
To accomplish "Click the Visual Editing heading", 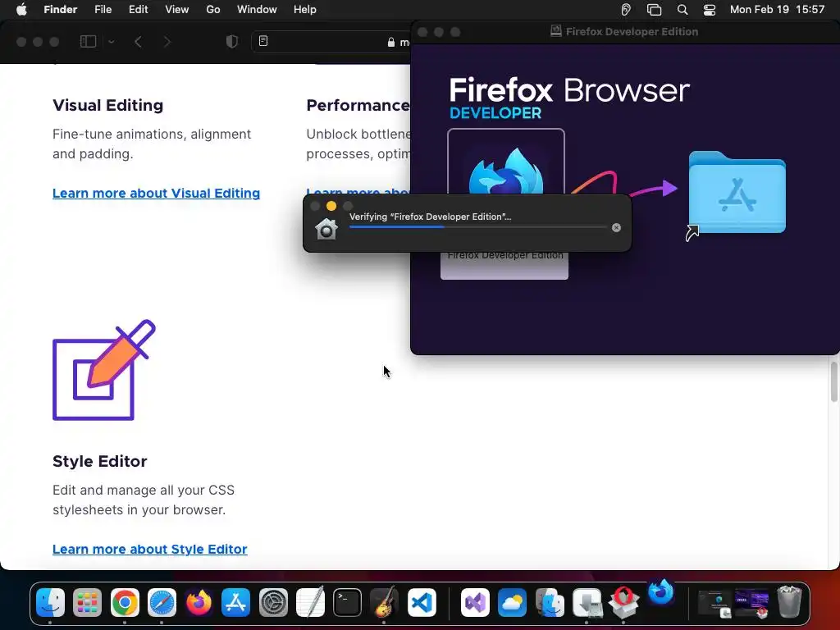I will coord(107,105).
